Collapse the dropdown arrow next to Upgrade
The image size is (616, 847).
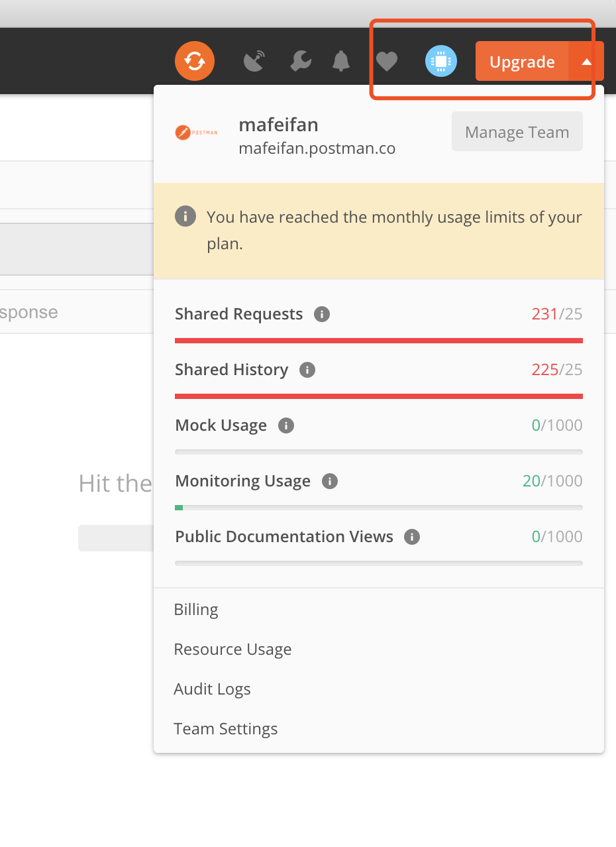point(586,62)
